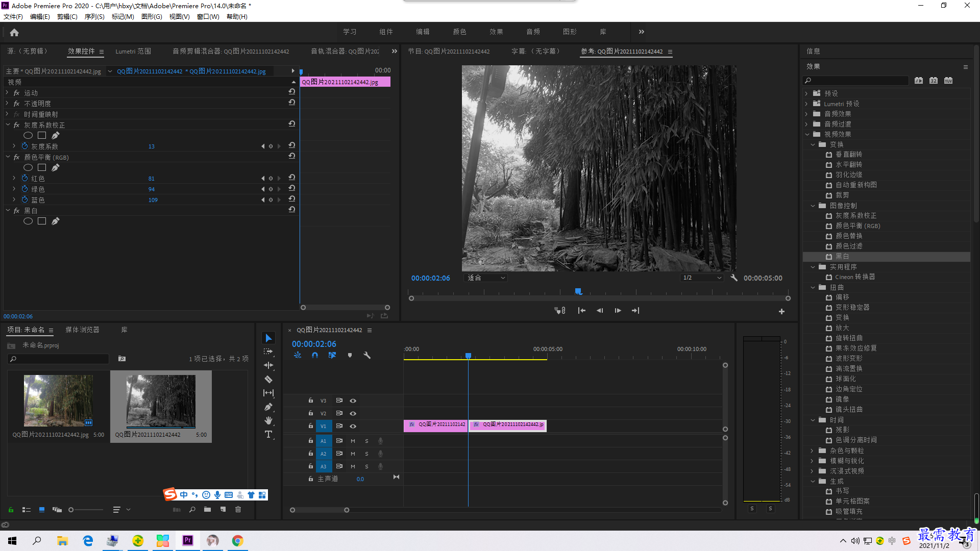Toggle animation stopwatch for 灰度系数

(x=24, y=146)
